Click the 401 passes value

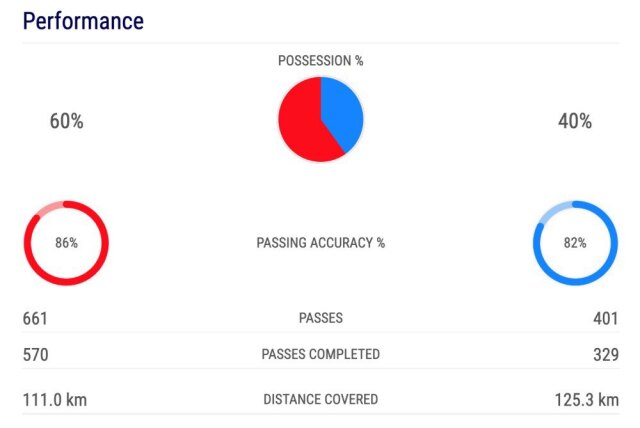tap(605, 319)
